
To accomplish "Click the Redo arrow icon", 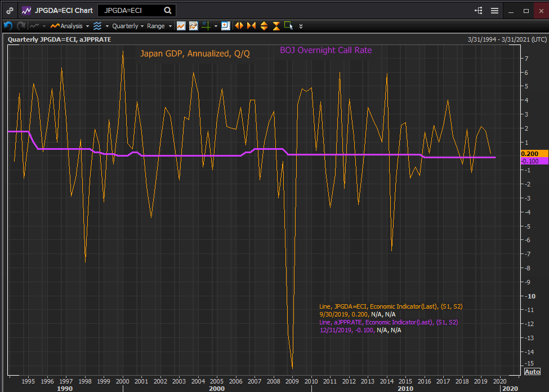I will tap(21, 26).
